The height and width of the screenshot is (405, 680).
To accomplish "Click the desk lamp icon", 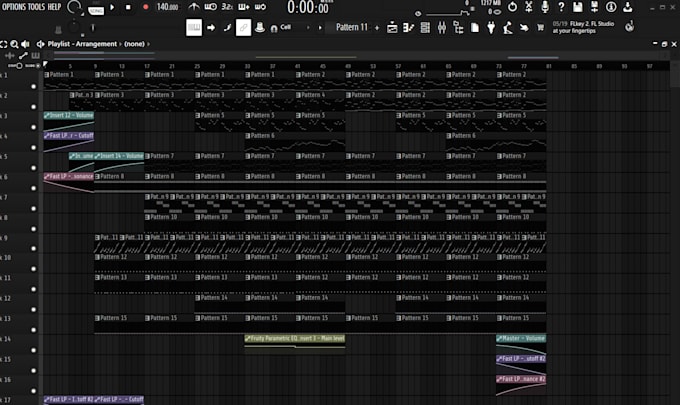I will [x=507, y=28].
